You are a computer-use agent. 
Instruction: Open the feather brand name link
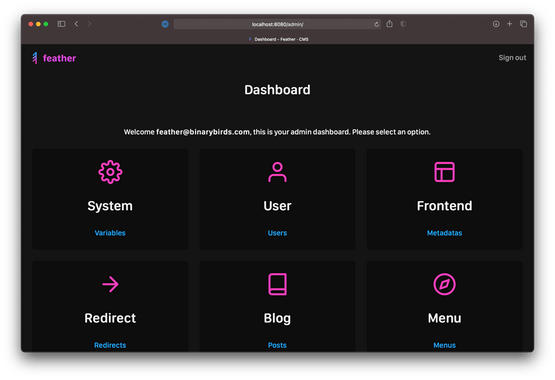point(59,58)
